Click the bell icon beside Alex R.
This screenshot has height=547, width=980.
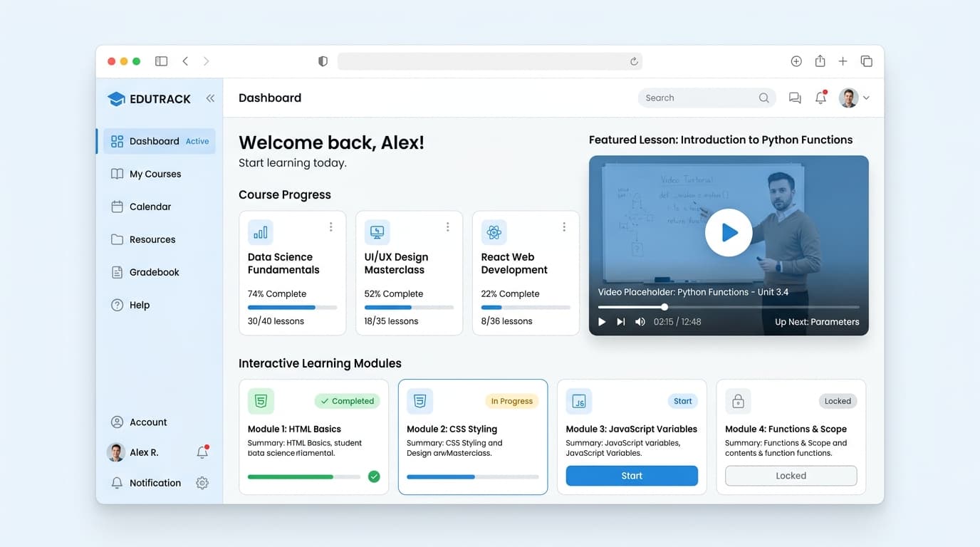[x=202, y=452]
